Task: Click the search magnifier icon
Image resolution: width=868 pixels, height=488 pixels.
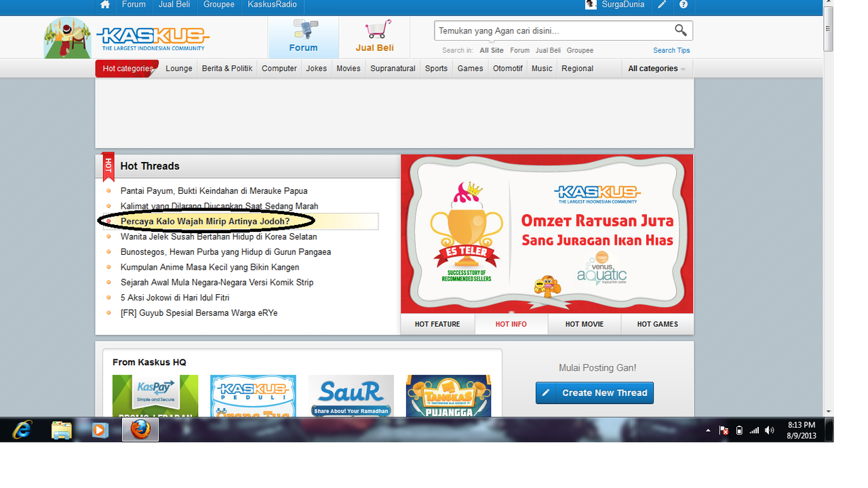Action: [x=680, y=30]
